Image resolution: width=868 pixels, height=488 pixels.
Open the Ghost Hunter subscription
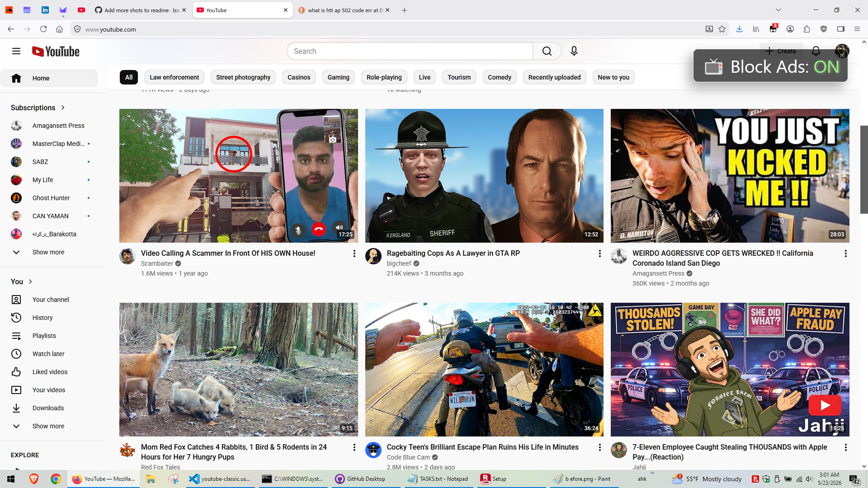point(52,198)
